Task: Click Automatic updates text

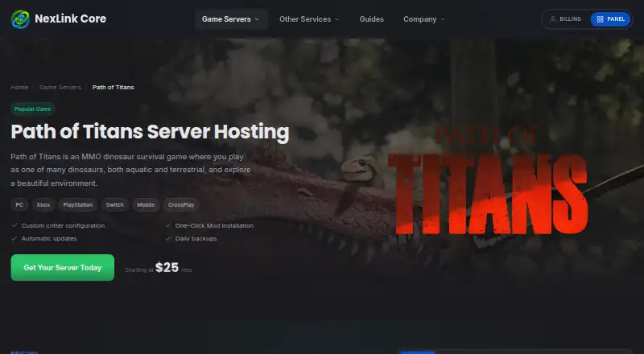Action: [x=49, y=239]
